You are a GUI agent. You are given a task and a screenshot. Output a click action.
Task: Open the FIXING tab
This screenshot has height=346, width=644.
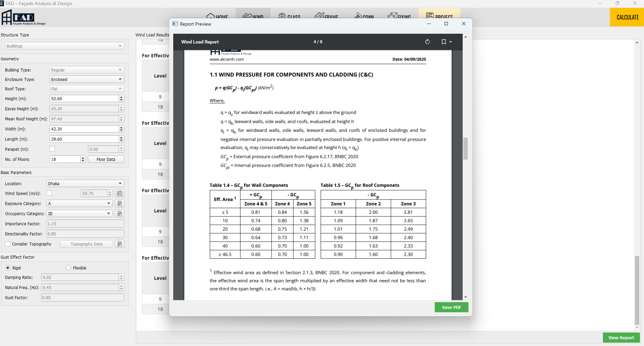[x=399, y=16]
